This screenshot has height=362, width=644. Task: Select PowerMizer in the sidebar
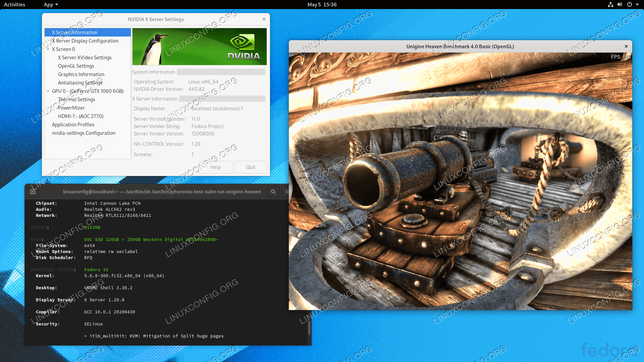click(x=71, y=108)
